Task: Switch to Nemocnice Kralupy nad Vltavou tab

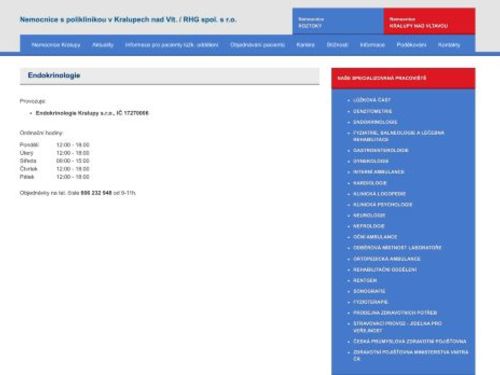Action: pos(429,22)
